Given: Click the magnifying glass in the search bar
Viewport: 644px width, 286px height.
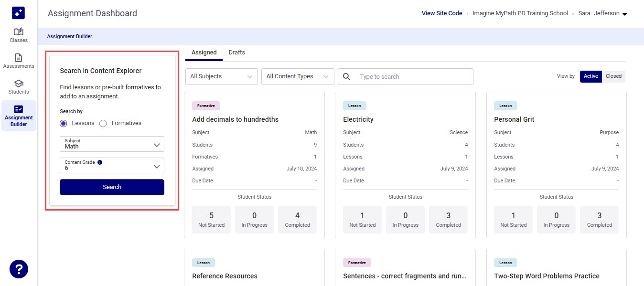Looking at the screenshot, I should [x=346, y=76].
